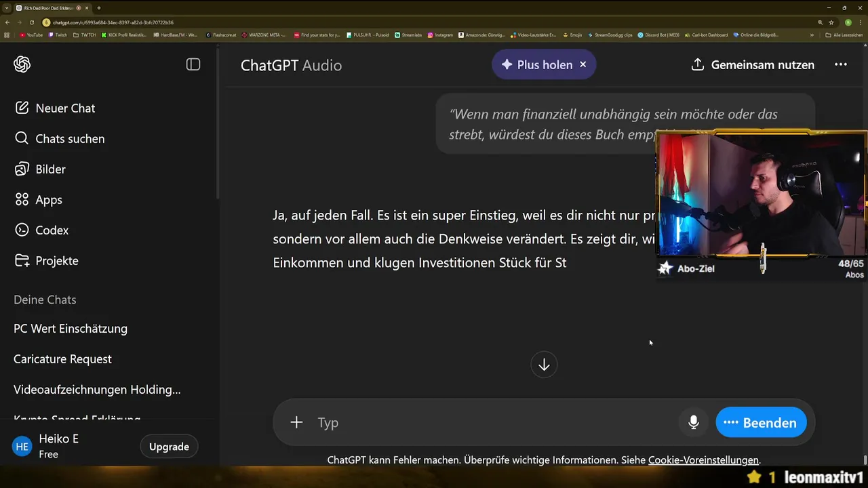
Task: Open the Video-Lautstärke bookmark
Action: coord(533,35)
